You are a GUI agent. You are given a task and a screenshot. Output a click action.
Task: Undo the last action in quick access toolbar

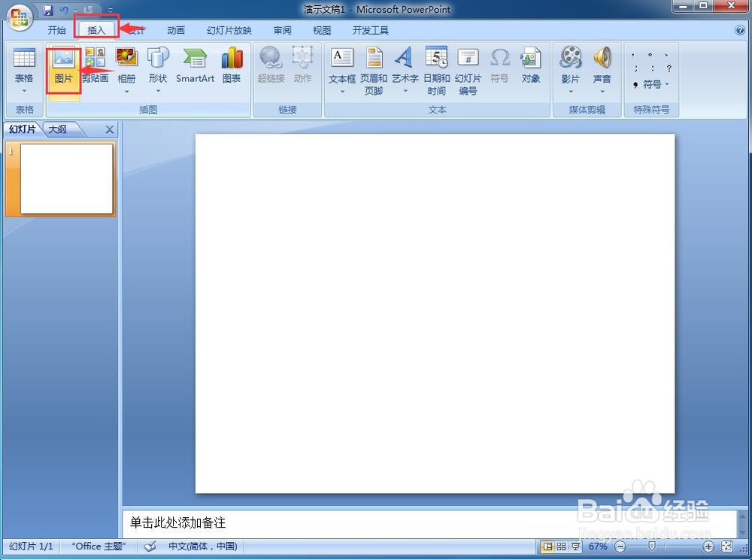tap(64, 10)
